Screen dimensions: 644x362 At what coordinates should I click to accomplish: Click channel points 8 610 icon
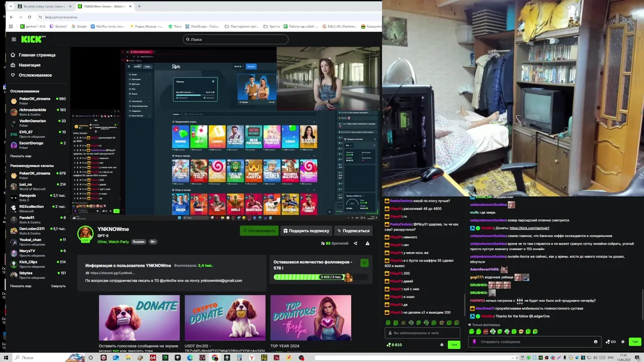coord(394,345)
